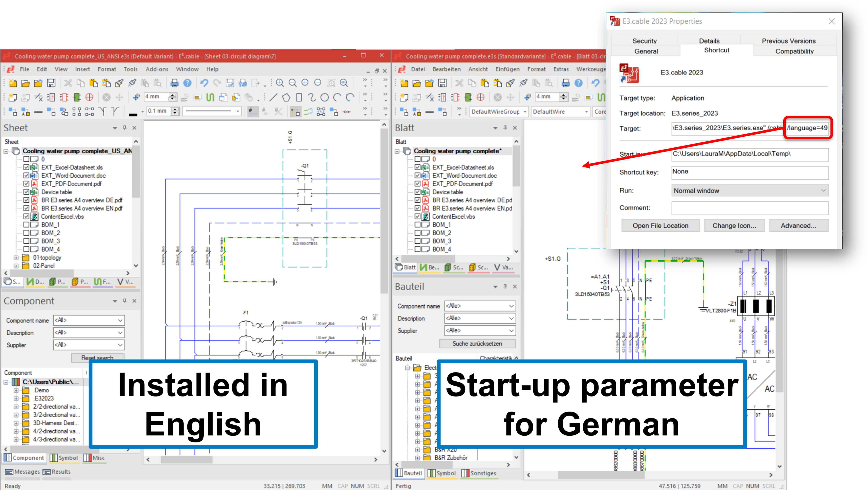Screen dimensions: 868x490
Task: Expand the .Demo folder in Component tree
Action: tap(16, 390)
